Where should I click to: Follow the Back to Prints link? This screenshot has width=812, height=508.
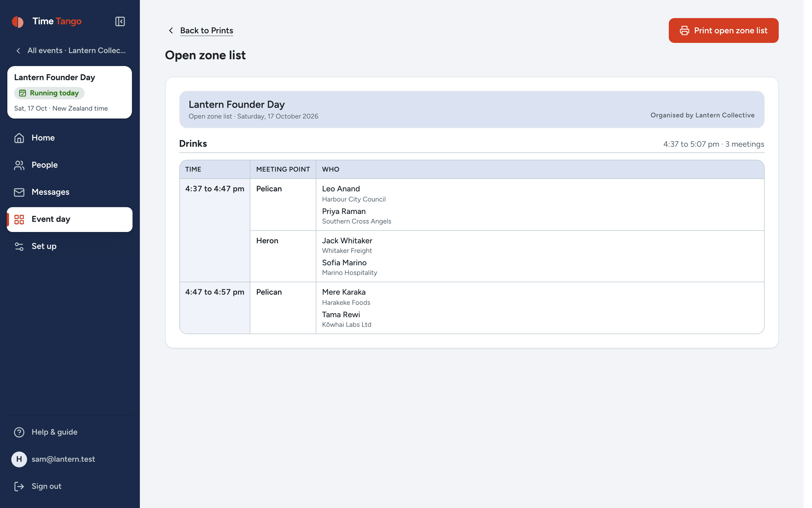206,30
